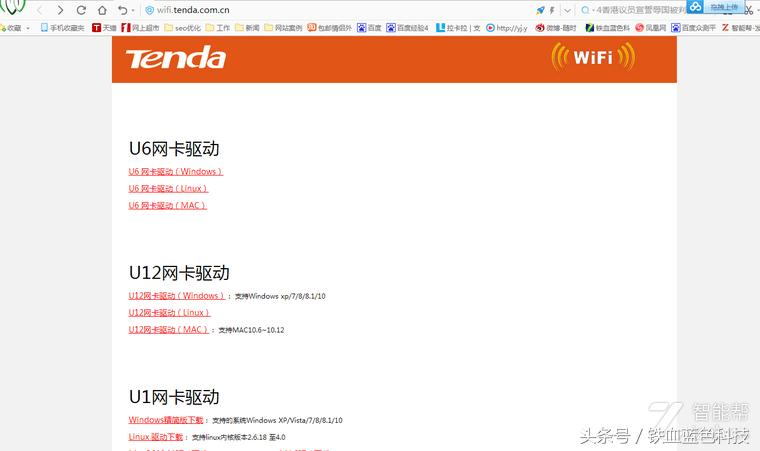Open the 拉卡拉 bookmark

pos(458,28)
